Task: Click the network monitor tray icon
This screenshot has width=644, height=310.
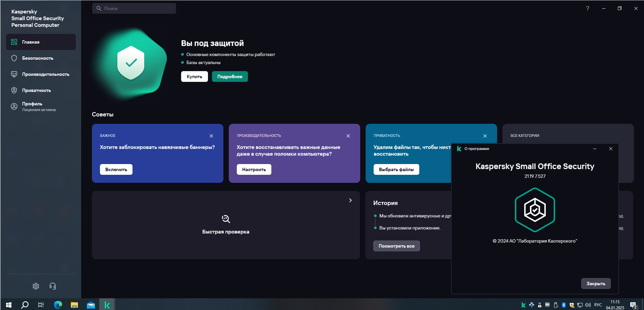Action: pos(580,305)
